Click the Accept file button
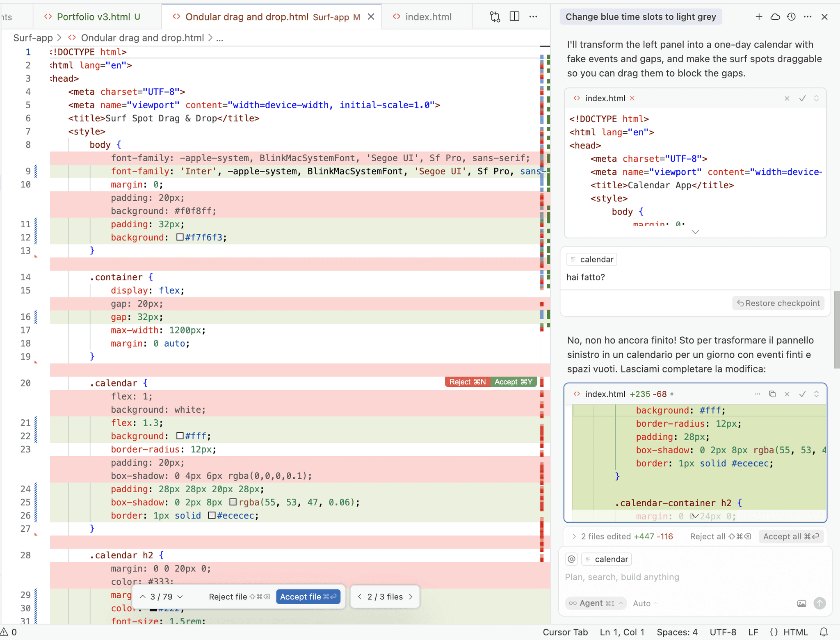 click(x=308, y=597)
